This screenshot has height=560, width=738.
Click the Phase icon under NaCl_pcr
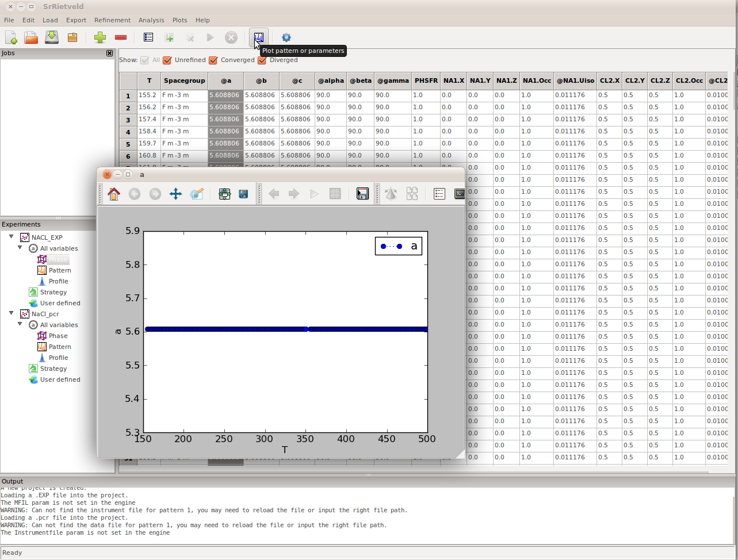(x=42, y=336)
